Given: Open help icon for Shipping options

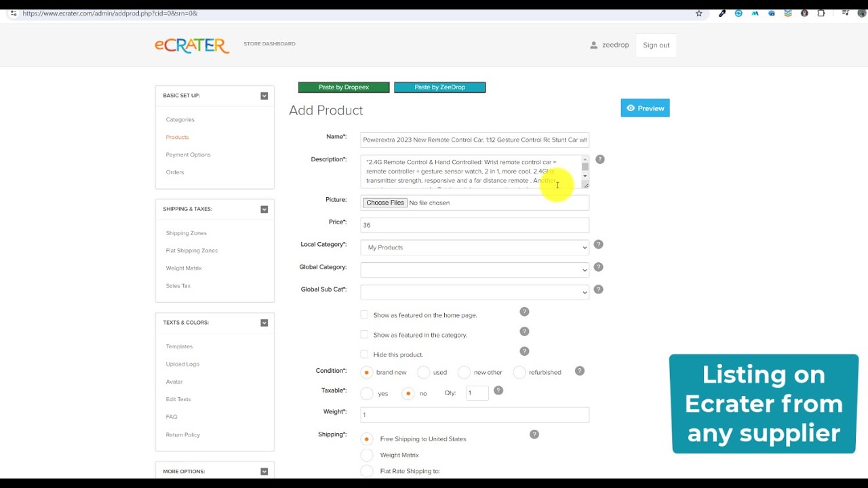Looking at the screenshot, I should (534, 434).
